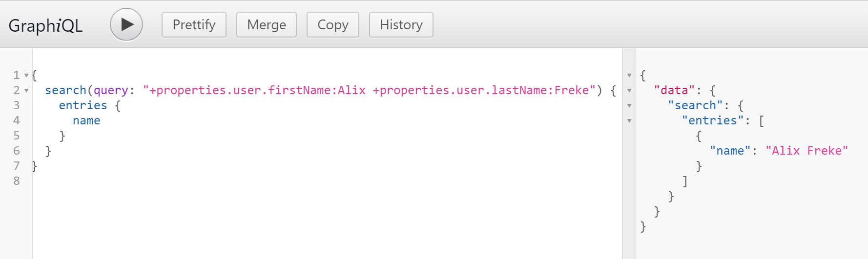Fold the "data" object in results
This screenshot has height=259, width=868.
(x=629, y=91)
